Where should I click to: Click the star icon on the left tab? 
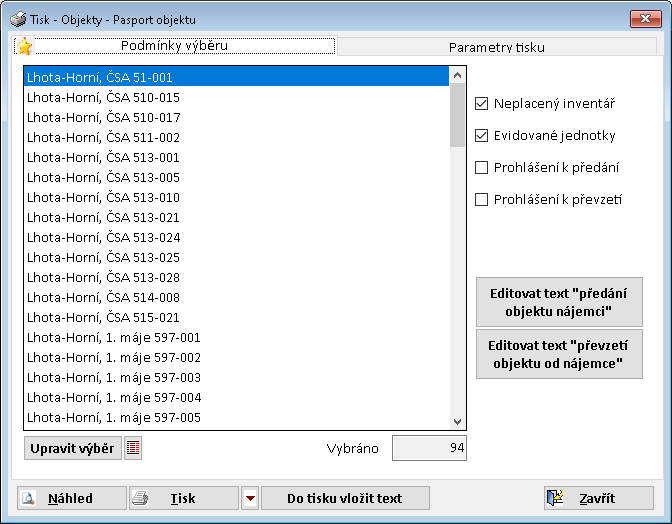[x=25, y=47]
